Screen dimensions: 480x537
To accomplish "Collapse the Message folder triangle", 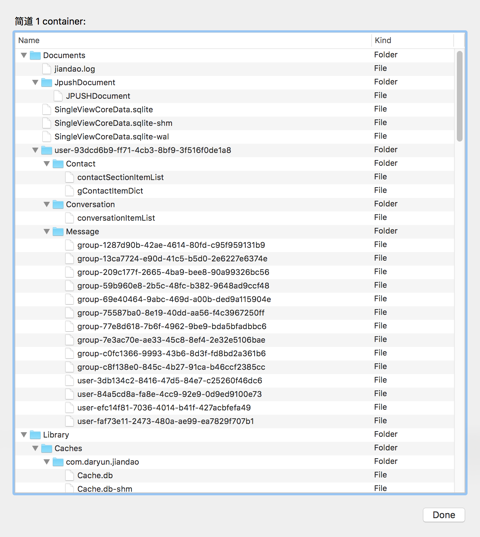I will click(x=47, y=232).
